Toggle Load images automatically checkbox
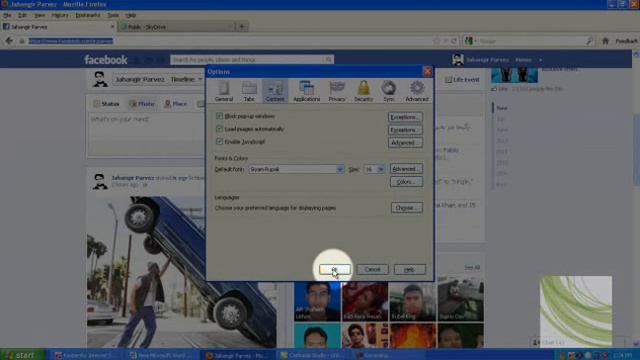Image resolution: width=640 pixels, height=360 pixels. (219, 129)
